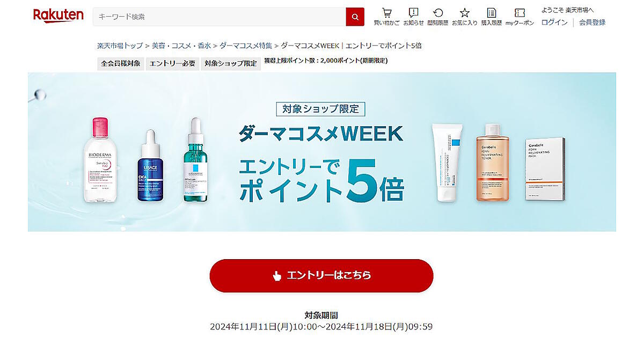View browsing history (閲覧履歴) icon

point(438,16)
